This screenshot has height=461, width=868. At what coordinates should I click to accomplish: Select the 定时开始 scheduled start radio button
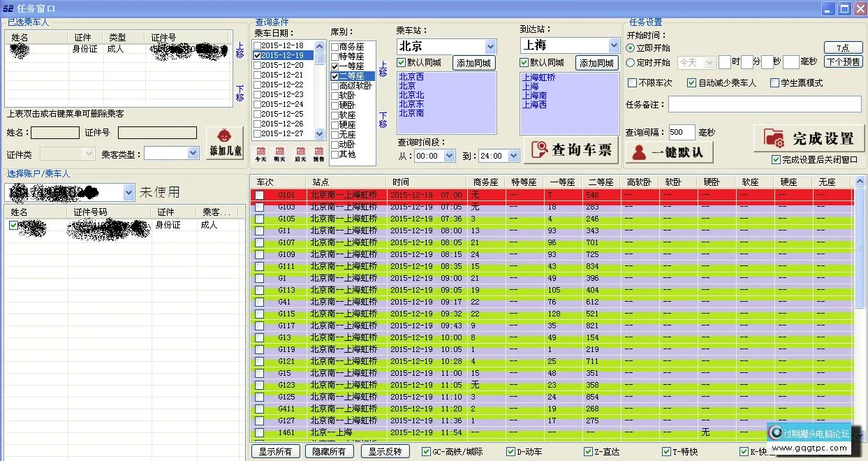click(631, 62)
